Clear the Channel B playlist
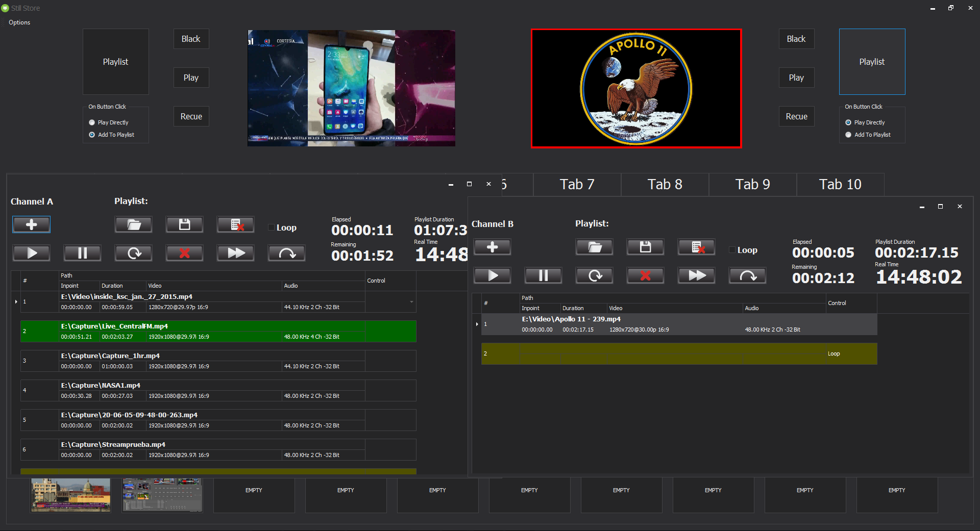 point(696,247)
